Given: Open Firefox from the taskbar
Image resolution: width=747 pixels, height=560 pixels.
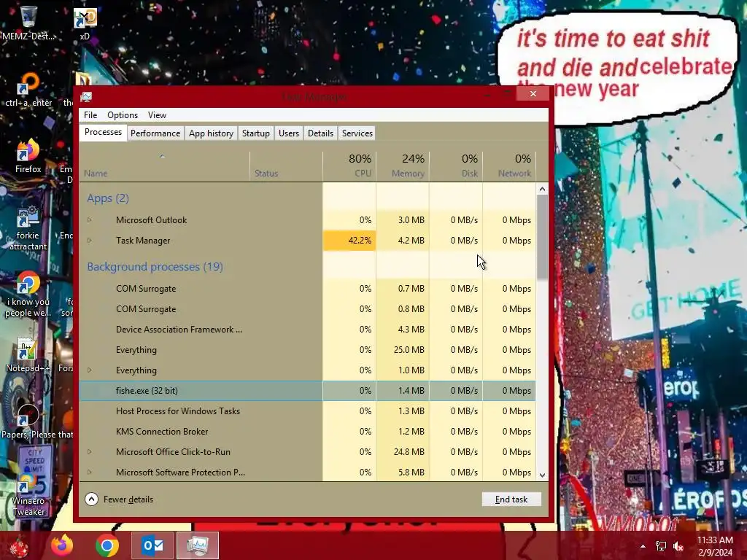Looking at the screenshot, I should [x=62, y=545].
